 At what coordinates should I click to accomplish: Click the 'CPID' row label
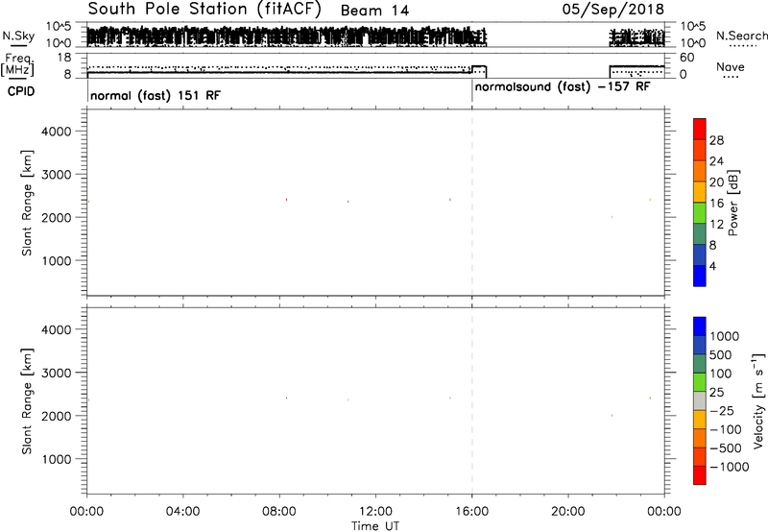(x=21, y=91)
